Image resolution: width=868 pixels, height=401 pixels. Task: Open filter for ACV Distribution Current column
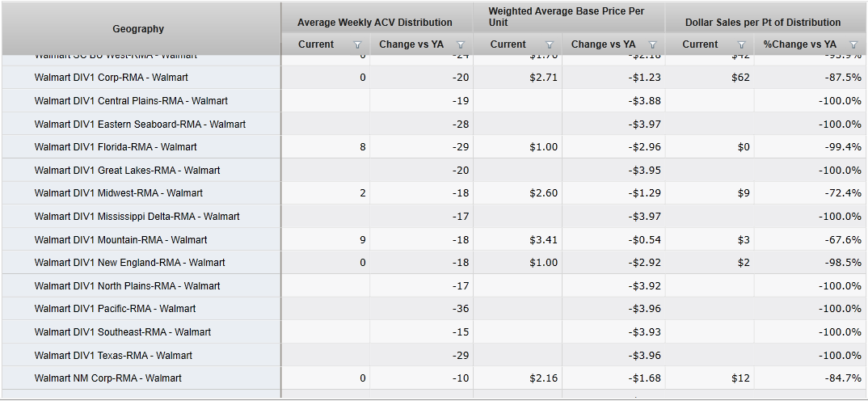tap(357, 45)
